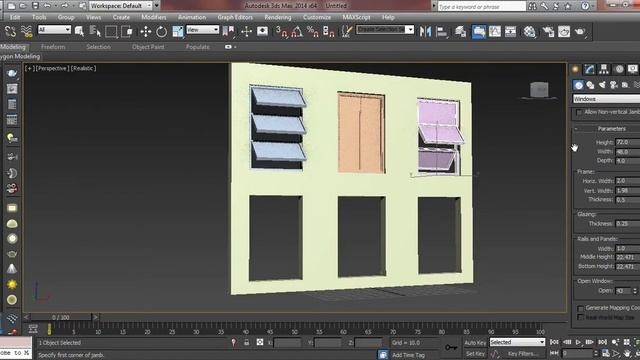
Task: Toggle the Percent Snap tool
Action: [313, 31]
